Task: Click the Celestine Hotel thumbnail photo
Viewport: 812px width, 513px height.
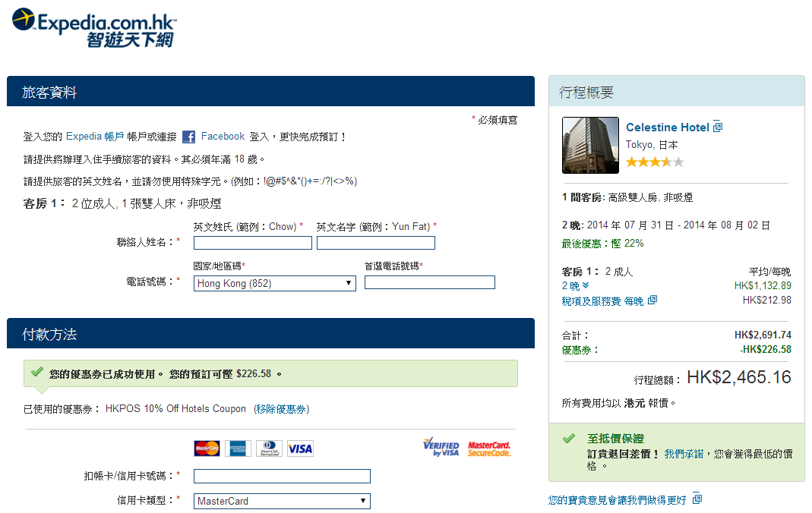Action: 590,145
